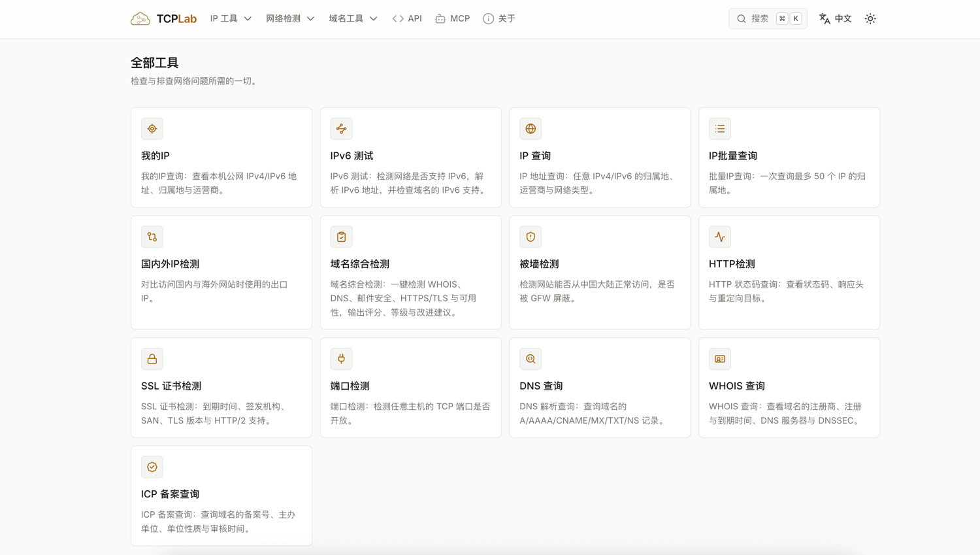Click the 国内外IP检测 route icon
Image resolution: width=980 pixels, height=555 pixels.
152,237
